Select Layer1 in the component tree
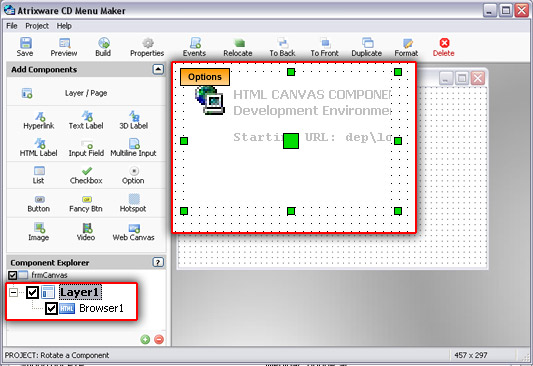Screen dimensions: 533x366 point(80,292)
